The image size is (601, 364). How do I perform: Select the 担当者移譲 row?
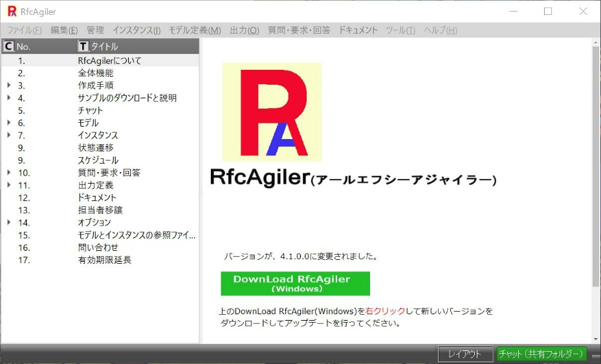coord(100,210)
